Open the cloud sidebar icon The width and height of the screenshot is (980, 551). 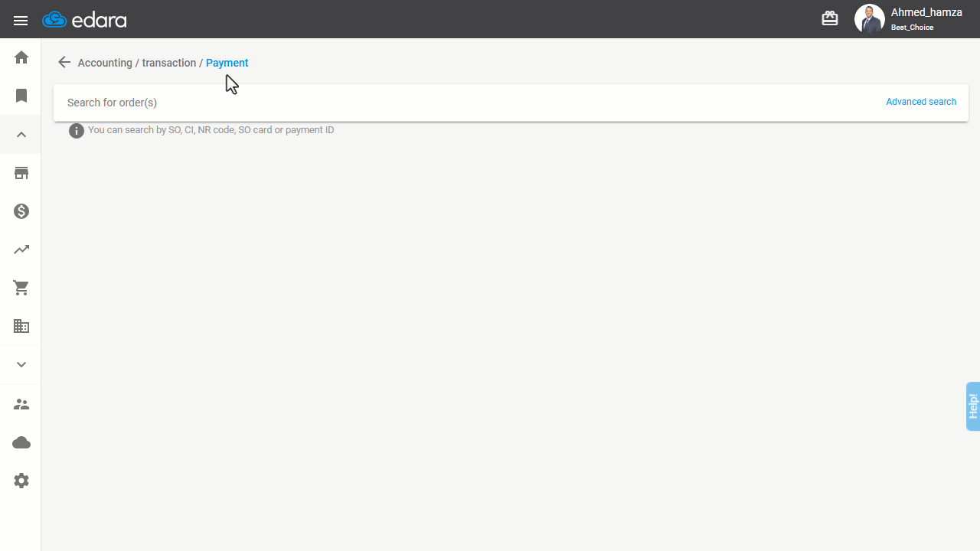pyautogui.click(x=21, y=442)
